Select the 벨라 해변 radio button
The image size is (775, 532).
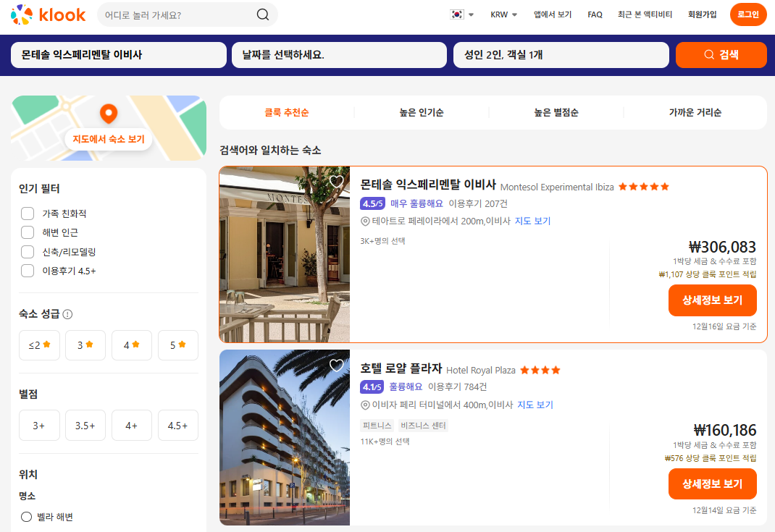[x=26, y=517]
